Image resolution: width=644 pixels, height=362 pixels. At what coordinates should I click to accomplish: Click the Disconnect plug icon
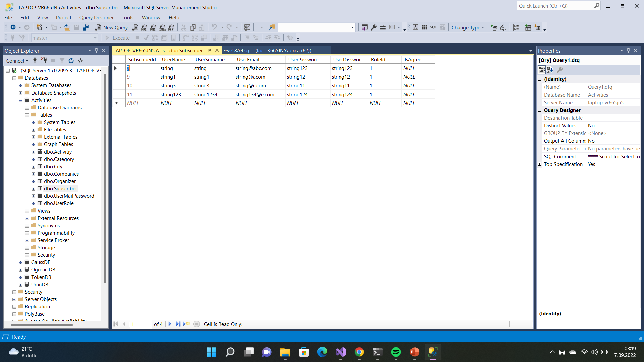pyautogui.click(x=44, y=61)
